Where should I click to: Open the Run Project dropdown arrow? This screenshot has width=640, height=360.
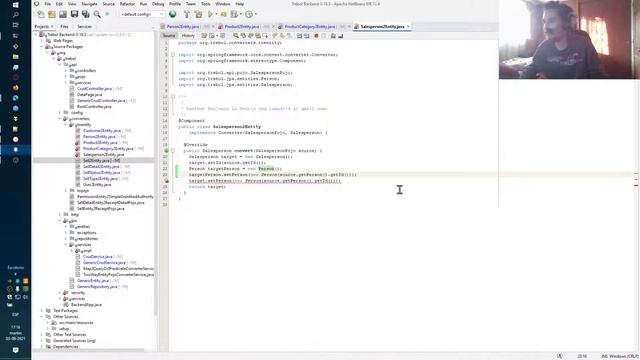[216, 14]
